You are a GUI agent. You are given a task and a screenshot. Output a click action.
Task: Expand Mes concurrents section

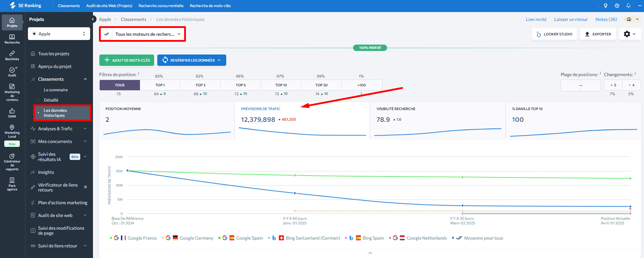tap(85, 141)
